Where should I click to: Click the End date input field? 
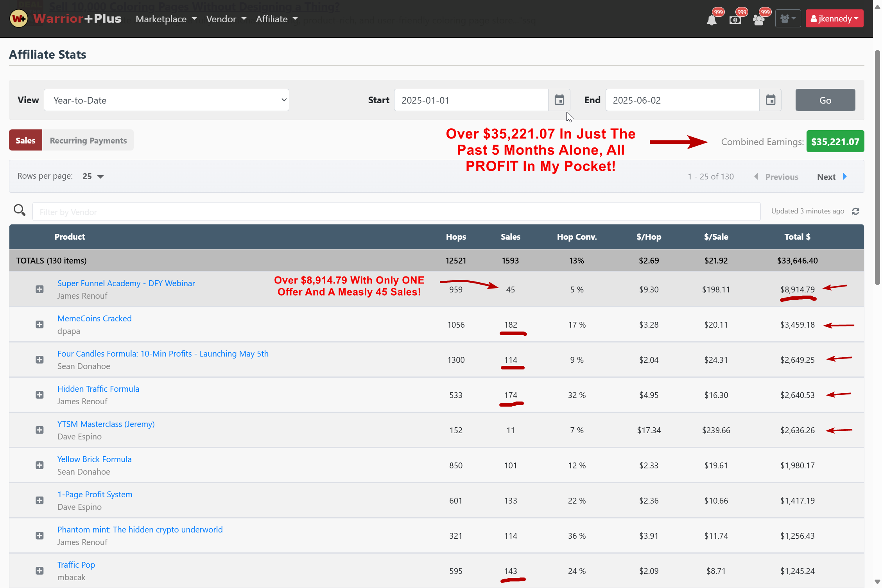pyautogui.click(x=682, y=100)
